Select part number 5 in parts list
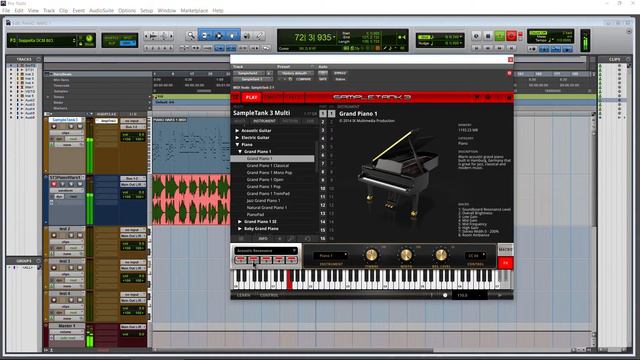Viewport: 640px width, 360px height. pyautogui.click(x=323, y=147)
